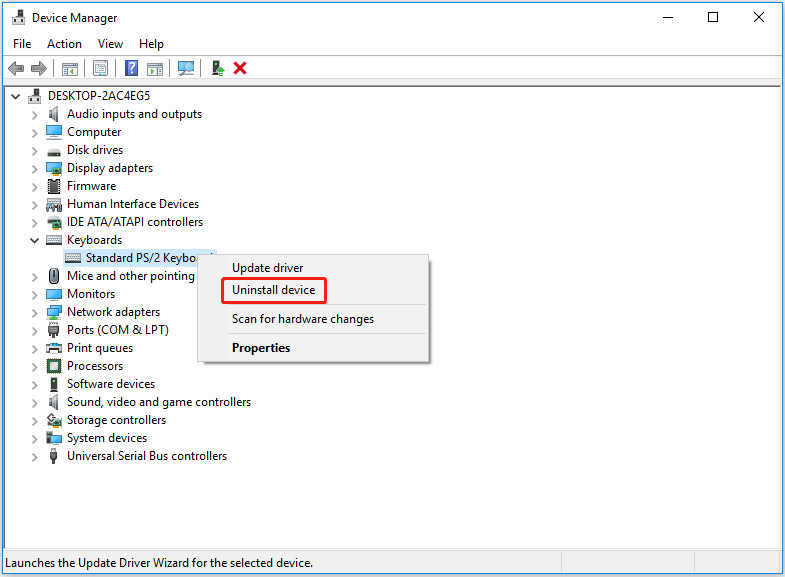Select Sound, video and game controllers
The height and width of the screenshot is (577, 785).
[x=159, y=402]
